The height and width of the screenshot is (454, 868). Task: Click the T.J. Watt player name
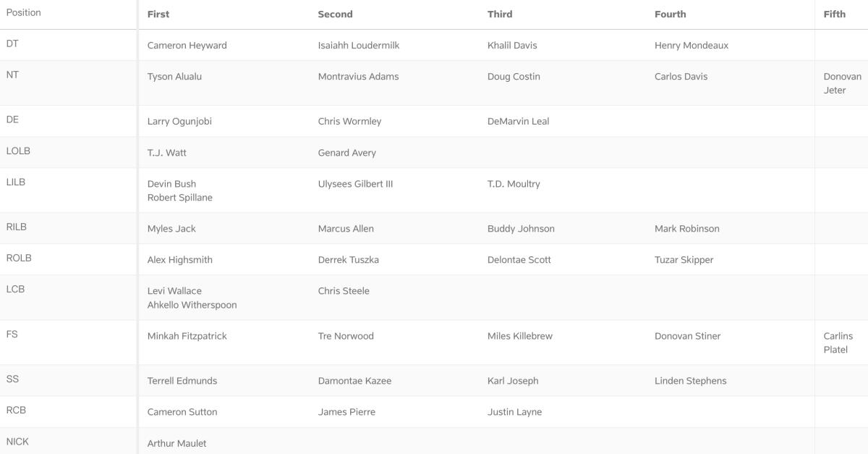(x=166, y=153)
